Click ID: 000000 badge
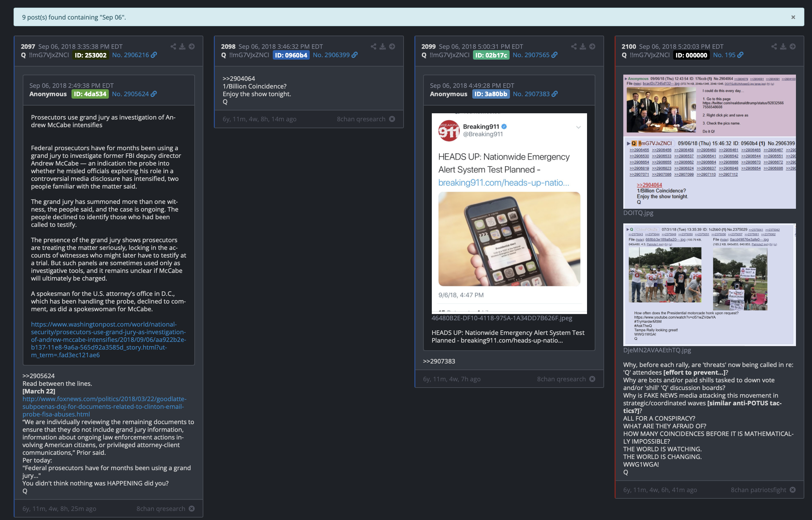The width and height of the screenshot is (812, 520). pyautogui.click(x=691, y=55)
